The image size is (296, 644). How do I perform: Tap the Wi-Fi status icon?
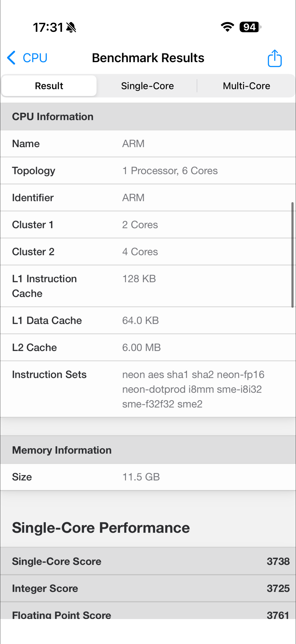pos(227,27)
